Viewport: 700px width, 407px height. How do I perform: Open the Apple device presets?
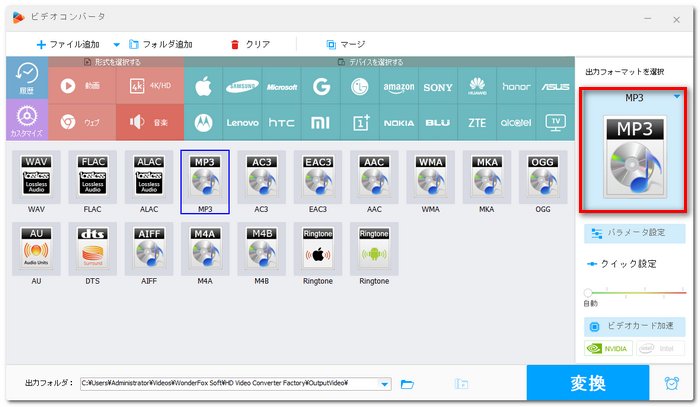pyautogui.click(x=206, y=87)
